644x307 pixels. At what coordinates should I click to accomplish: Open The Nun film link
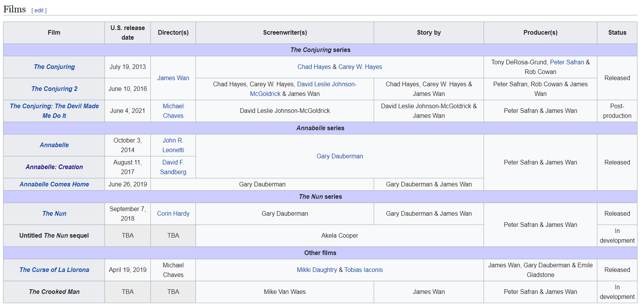(x=54, y=214)
